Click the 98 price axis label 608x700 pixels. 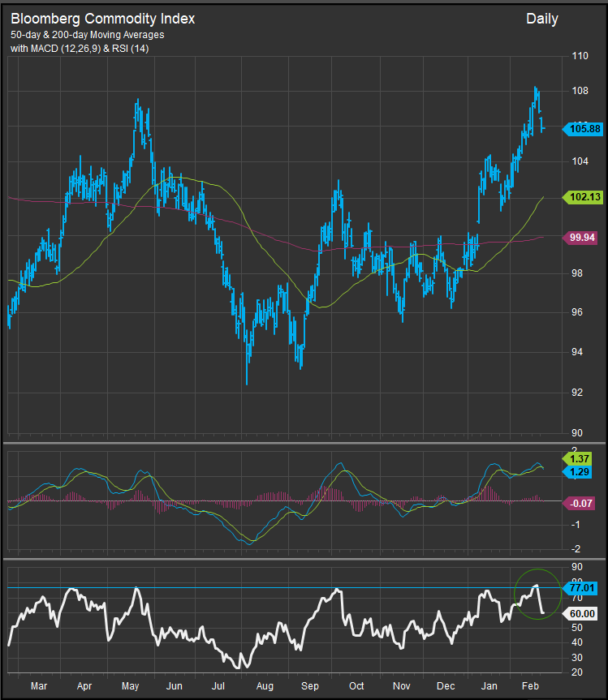pyautogui.click(x=577, y=273)
